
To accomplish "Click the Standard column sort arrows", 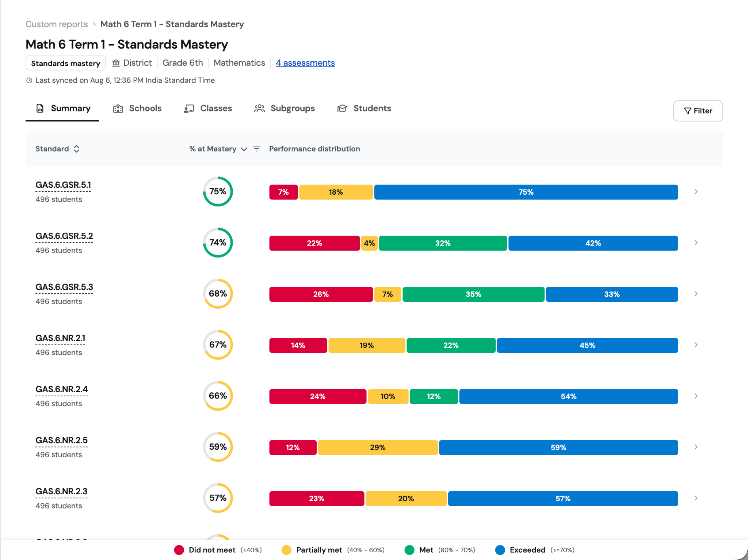I will 76,149.
